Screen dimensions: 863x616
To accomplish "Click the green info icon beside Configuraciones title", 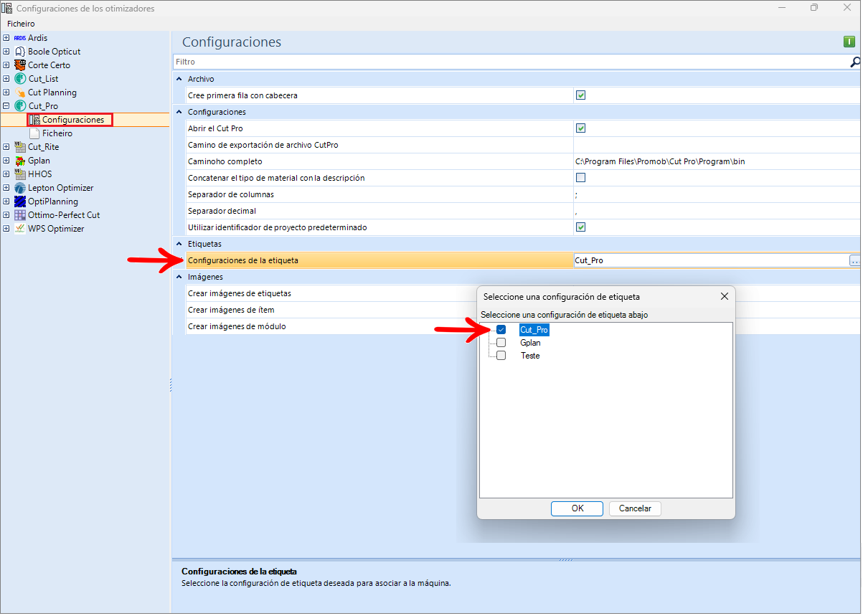I will pyautogui.click(x=849, y=42).
